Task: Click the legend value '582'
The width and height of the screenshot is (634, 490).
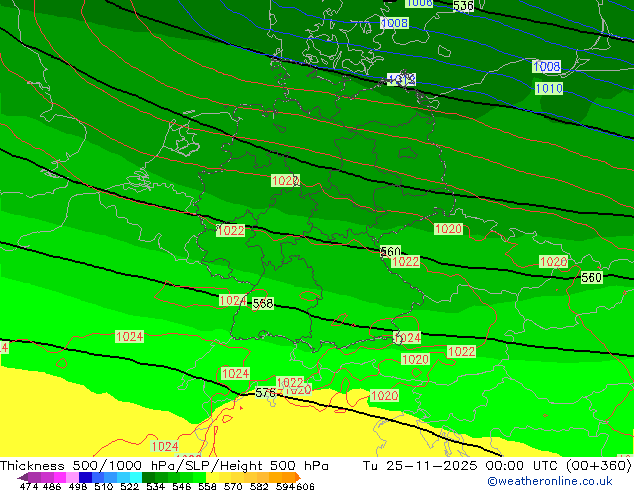Action: click(x=259, y=486)
